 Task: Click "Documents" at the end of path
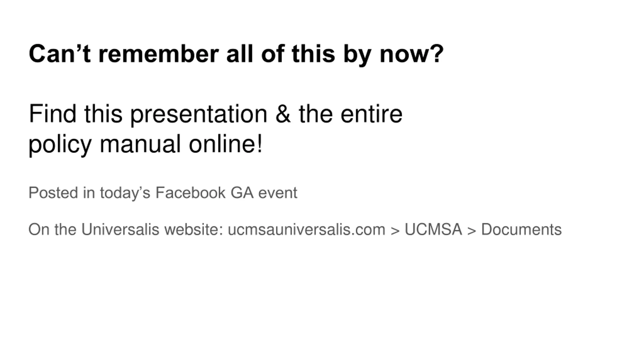pos(521,230)
